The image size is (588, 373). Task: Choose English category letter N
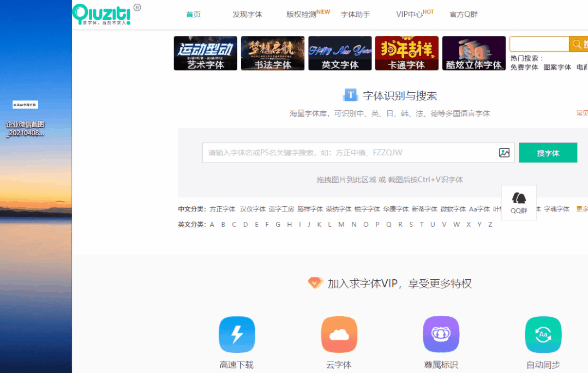coord(353,225)
